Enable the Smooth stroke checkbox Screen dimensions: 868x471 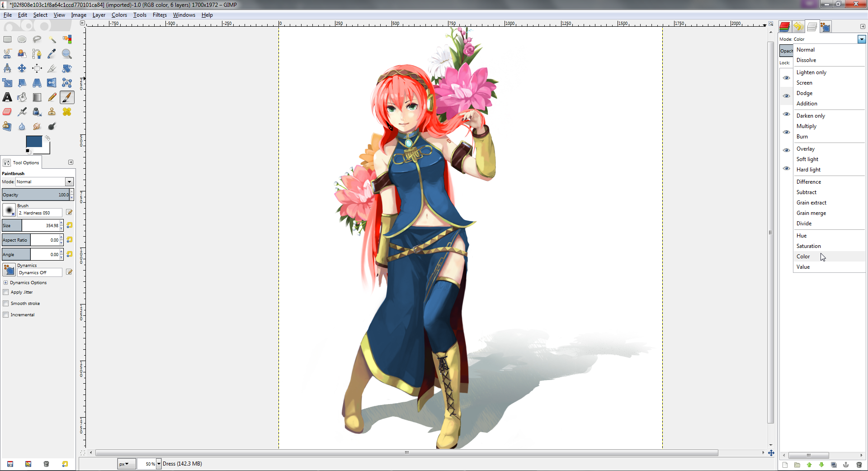(6, 304)
